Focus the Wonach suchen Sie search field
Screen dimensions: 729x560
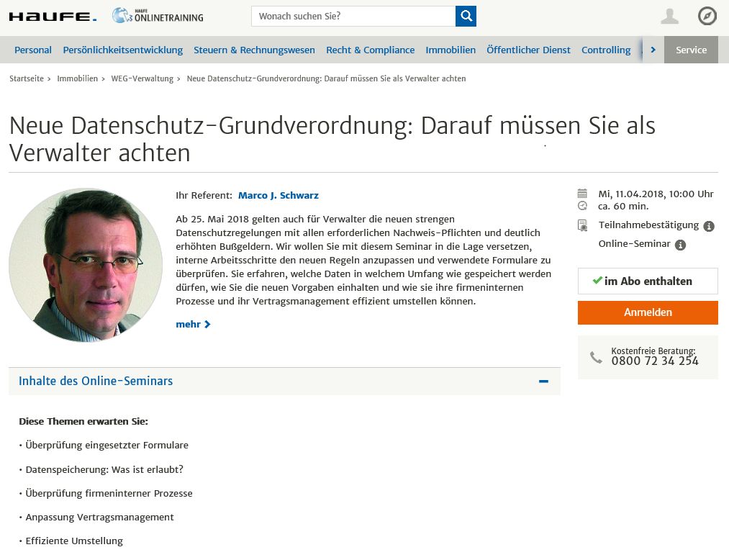[353, 17]
